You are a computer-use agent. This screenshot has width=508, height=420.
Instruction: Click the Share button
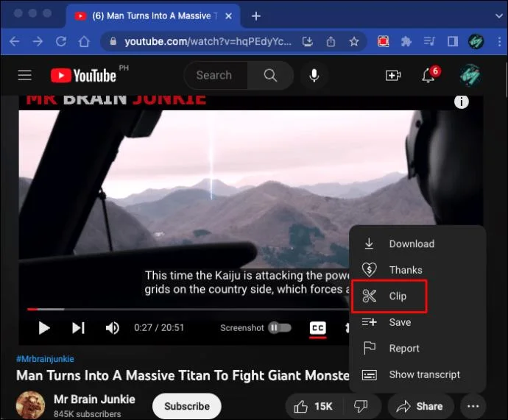tap(420, 406)
